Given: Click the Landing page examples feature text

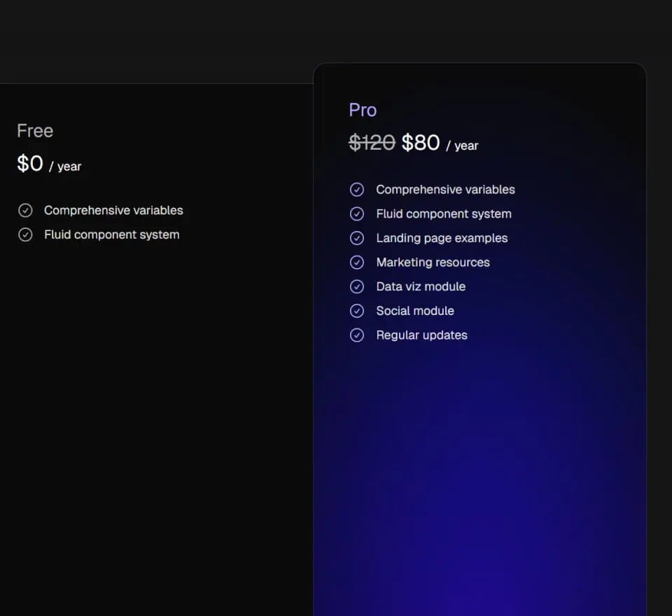Looking at the screenshot, I should coord(442,238).
